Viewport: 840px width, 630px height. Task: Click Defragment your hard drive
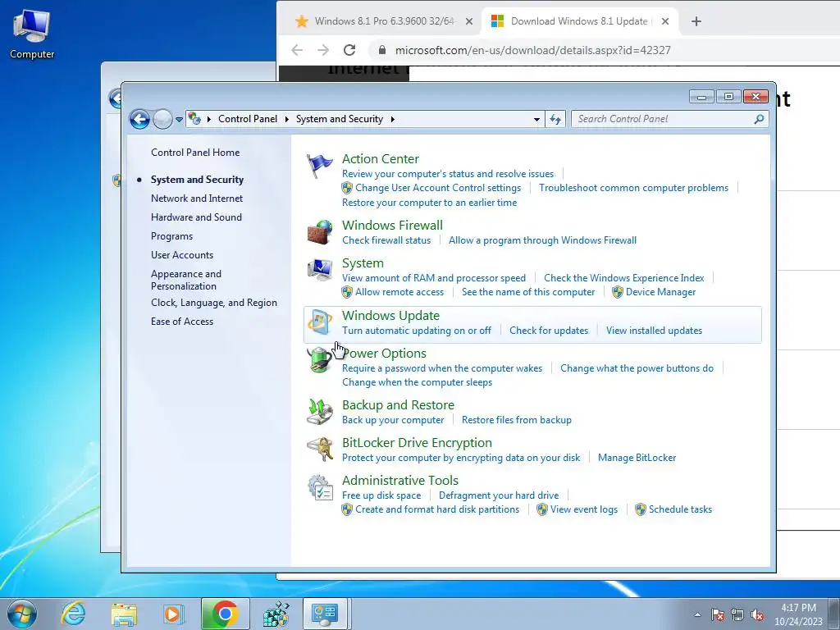point(499,495)
